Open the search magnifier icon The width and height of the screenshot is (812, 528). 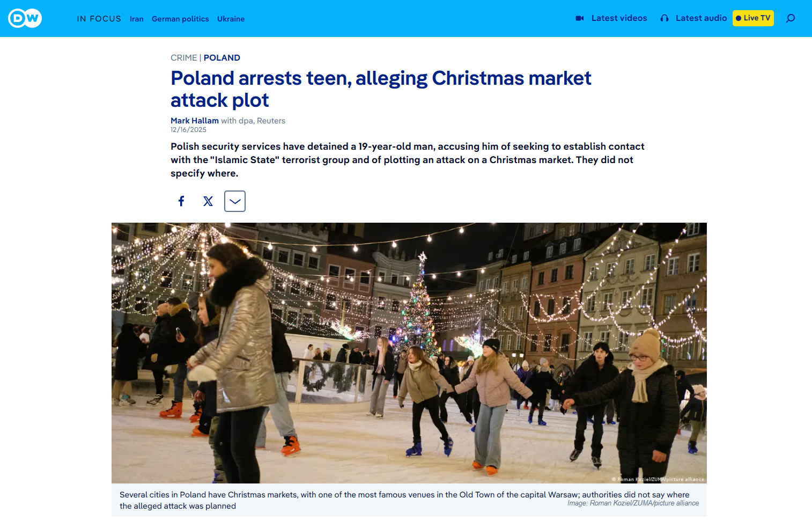pos(791,18)
